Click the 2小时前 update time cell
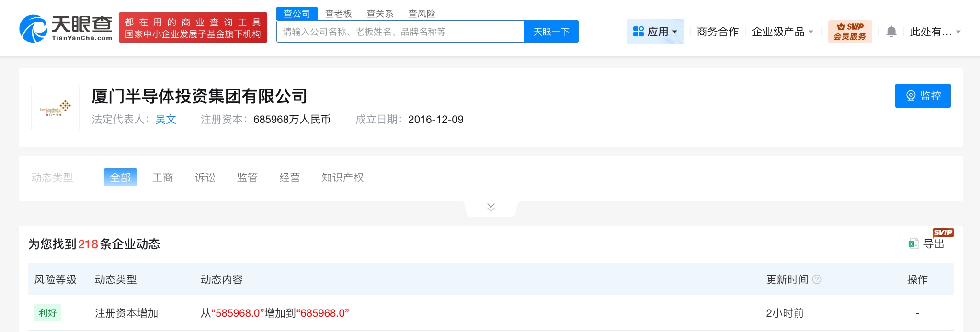Viewport: 980px width, 332px height. click(x=785, y=313)
